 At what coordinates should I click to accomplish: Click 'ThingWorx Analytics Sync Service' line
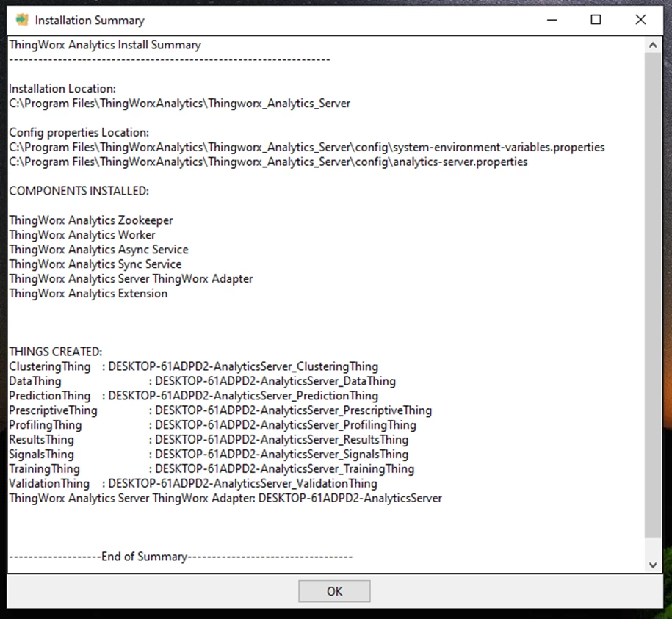pos(95,264)
